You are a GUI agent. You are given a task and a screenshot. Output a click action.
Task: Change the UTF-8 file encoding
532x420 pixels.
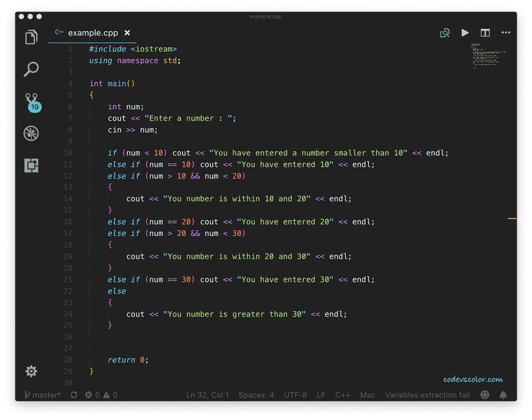(x=295, y=394)
